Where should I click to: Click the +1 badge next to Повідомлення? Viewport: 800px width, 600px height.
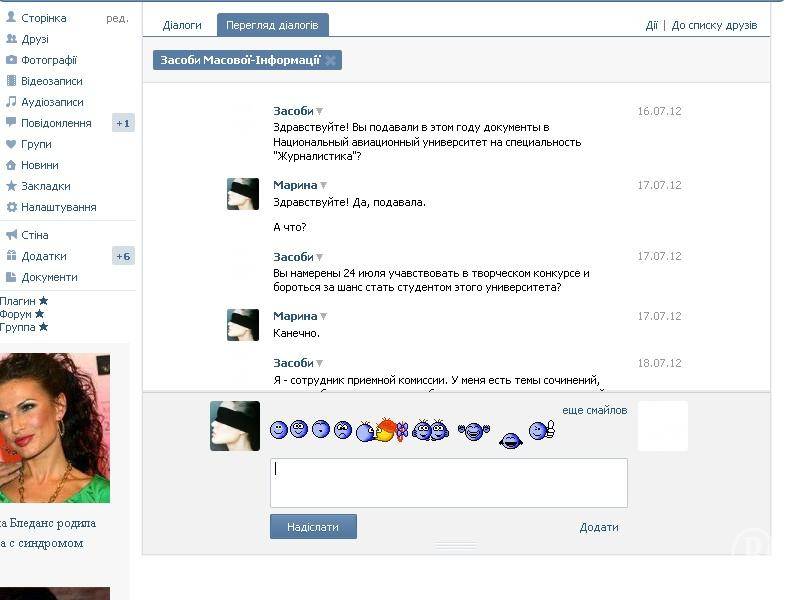[x=123, y=123]
